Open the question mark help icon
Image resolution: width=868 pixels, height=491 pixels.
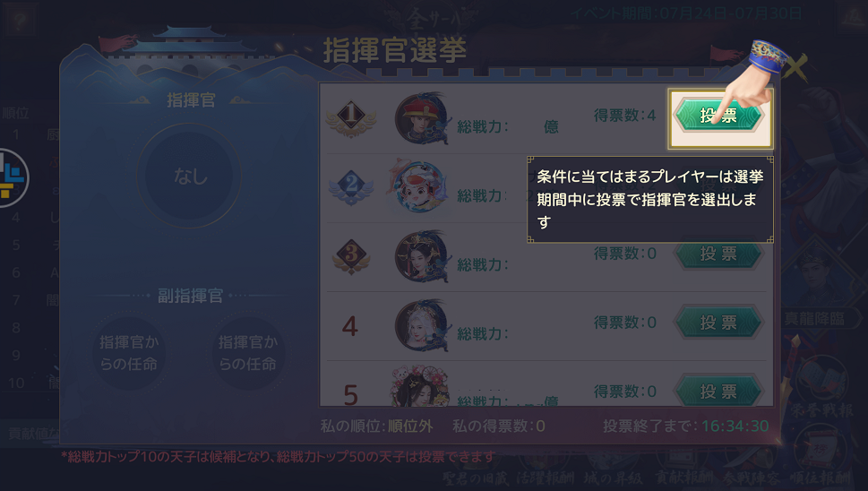point(21,21)
